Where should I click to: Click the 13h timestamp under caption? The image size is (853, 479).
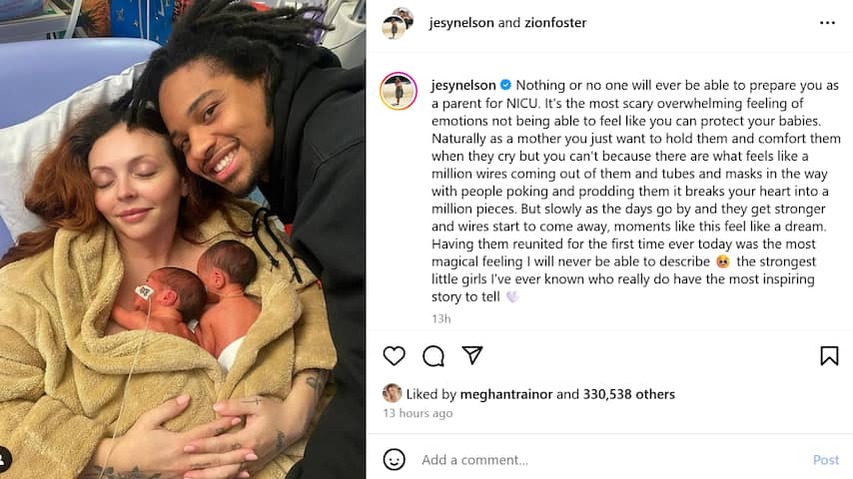coord(441,319)
